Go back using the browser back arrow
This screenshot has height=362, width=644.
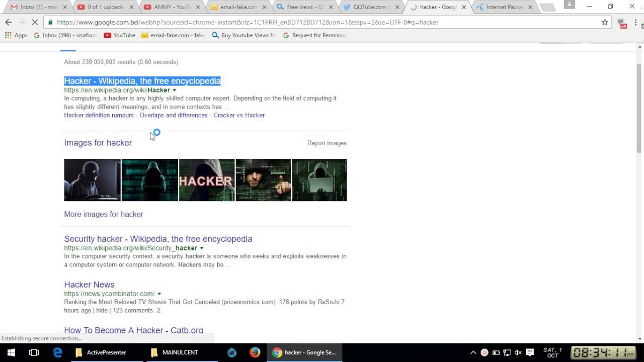point(8,22)
